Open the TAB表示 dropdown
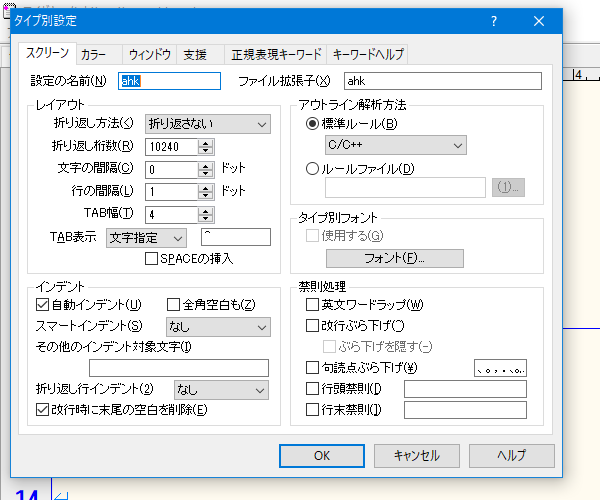 point(146,238)
